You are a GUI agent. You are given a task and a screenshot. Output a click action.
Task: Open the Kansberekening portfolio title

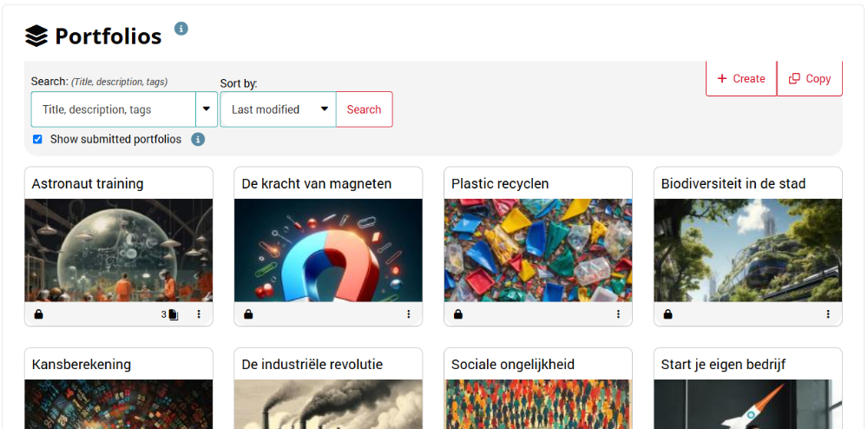[82, 364]
